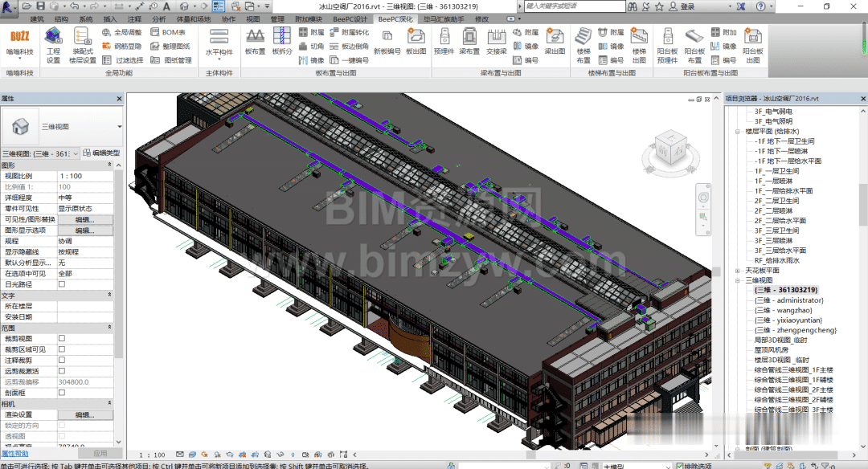Open 图纸管理 drawing management
The image size is (868, 469).
(170, 59)
